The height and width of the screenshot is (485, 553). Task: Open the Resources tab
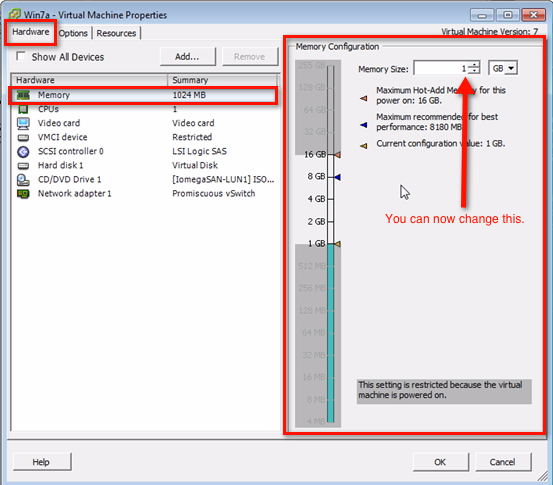pyautogui.click(x=116, y=33)
